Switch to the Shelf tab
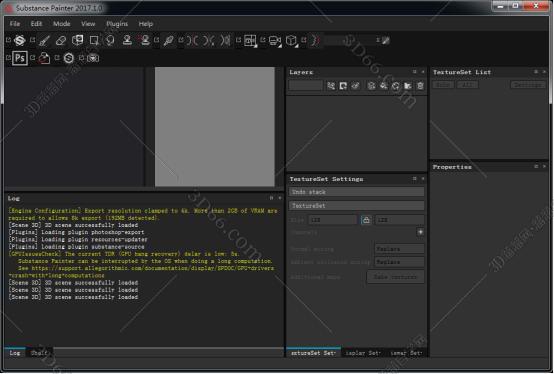The image size is (554, 374). (x=40, y=353)
